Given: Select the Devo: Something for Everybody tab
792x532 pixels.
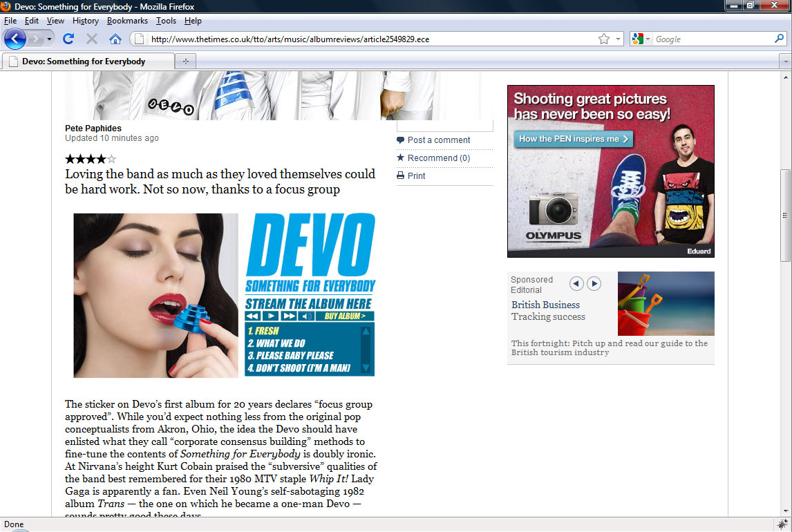Looking at the screenshot, I should 88,61.
